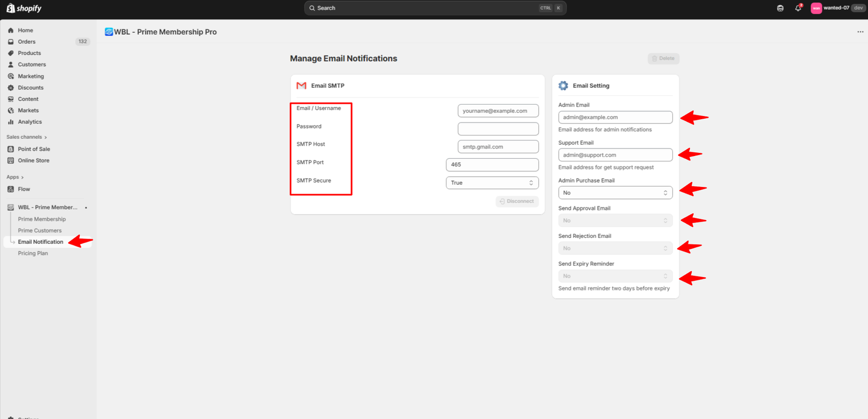
Task: Click 'Send email reminder two days before expiry'
Action: (614, 288)
